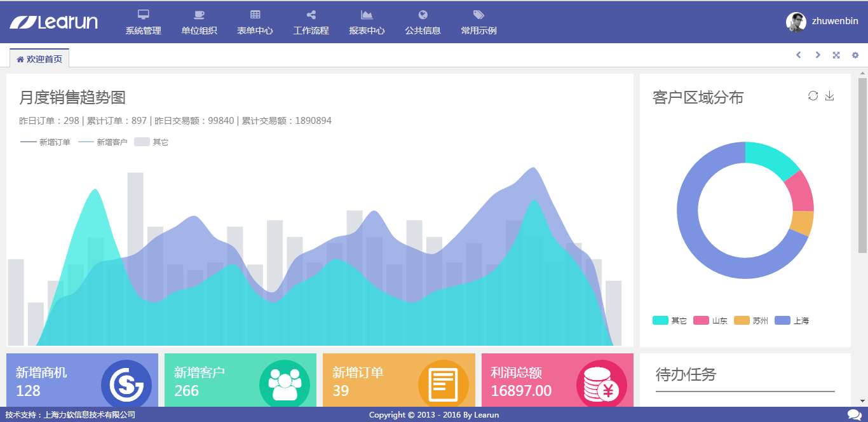Click the 新增订单 document list icon
This screenshot has width=868, height=422.
point(444,383)
